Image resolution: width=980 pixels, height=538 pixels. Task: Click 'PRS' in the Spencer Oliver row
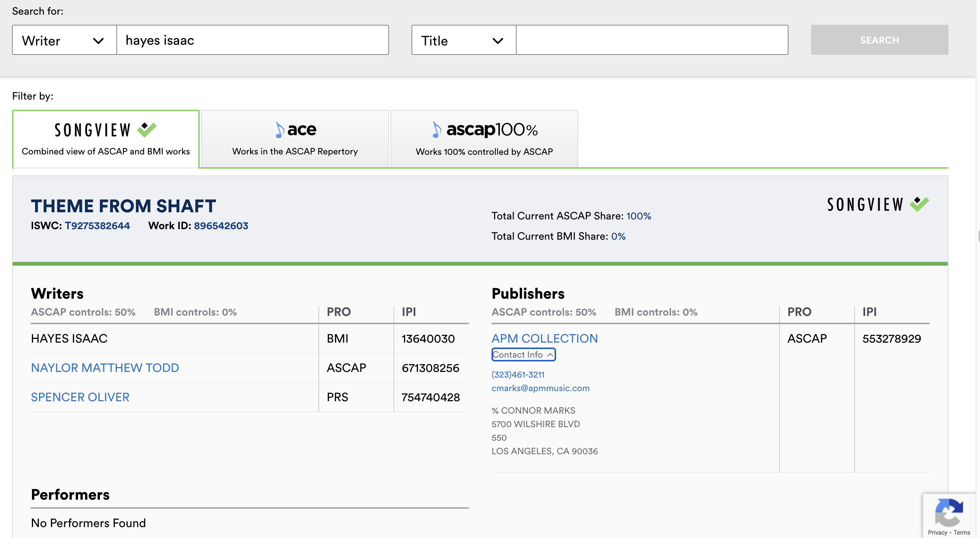pos(338,397)
